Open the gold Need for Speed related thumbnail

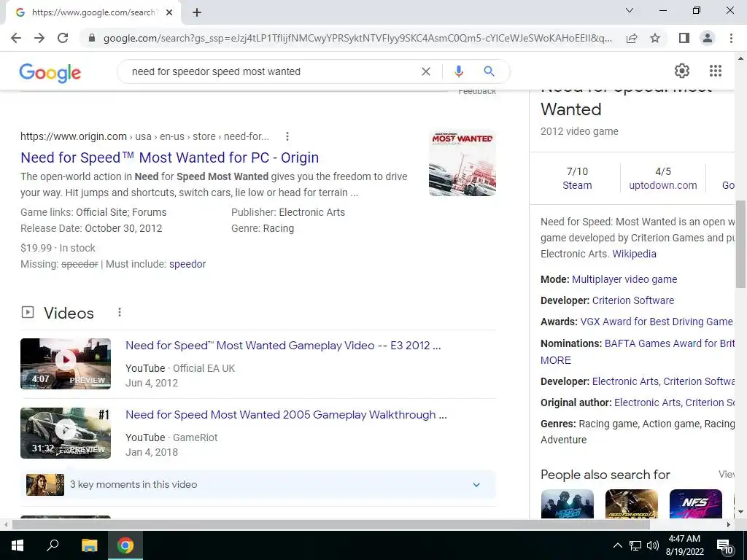(631, 504)
